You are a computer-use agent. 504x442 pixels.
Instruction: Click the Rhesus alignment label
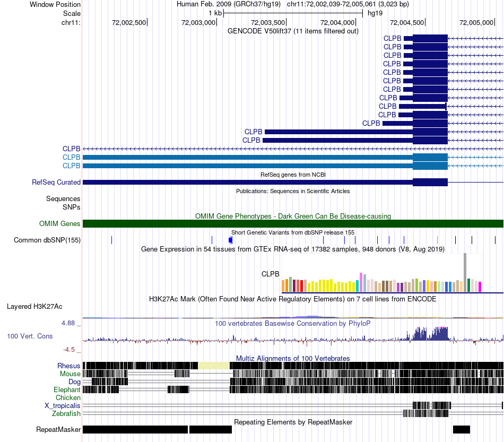(69, 366)
